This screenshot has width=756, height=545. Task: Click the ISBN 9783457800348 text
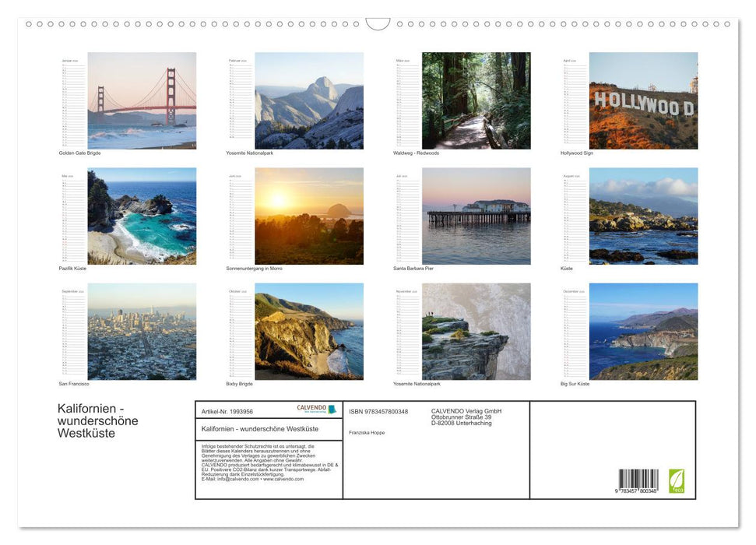(x=378, y=411)
